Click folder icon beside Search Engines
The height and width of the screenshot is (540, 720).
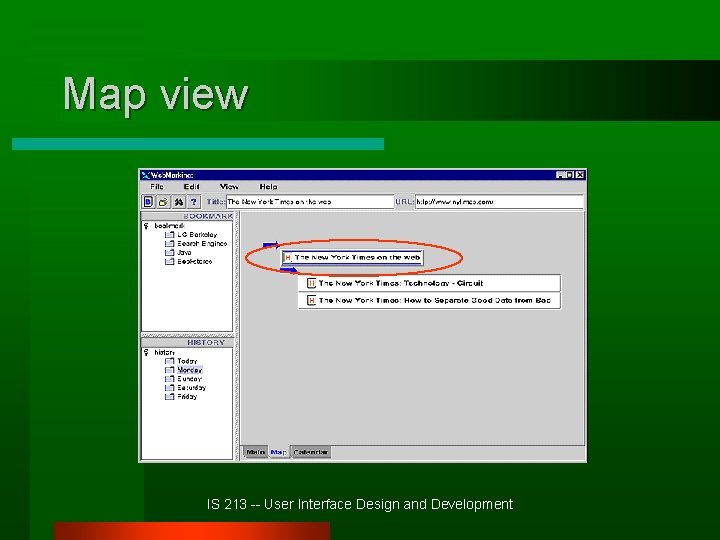click(169, 244)
